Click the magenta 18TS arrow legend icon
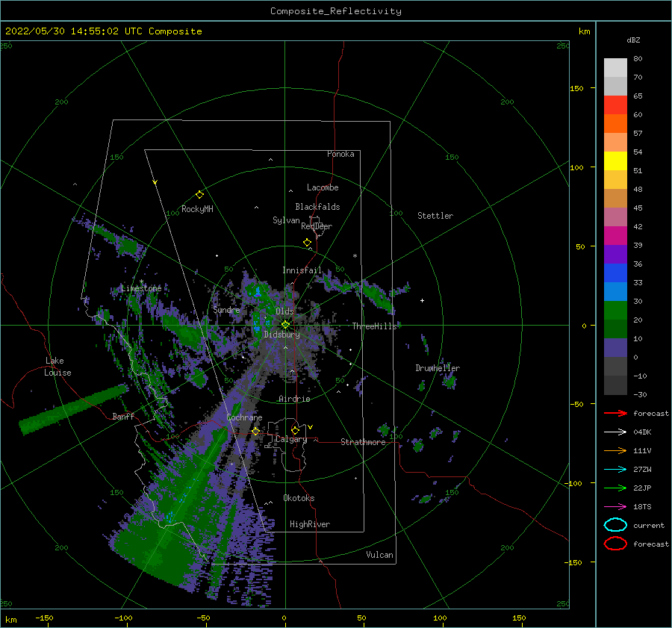This screenshot has height=628, width=672. 615,507
